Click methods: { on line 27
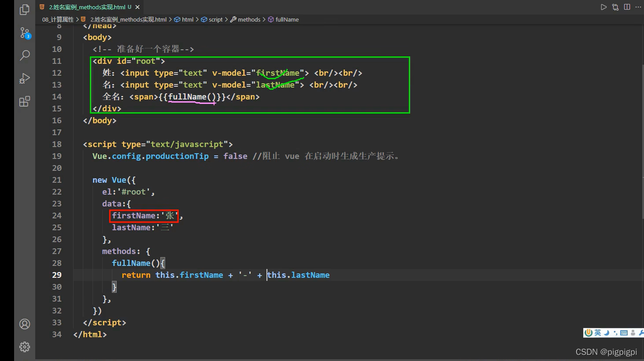 (x=126, y=251)
